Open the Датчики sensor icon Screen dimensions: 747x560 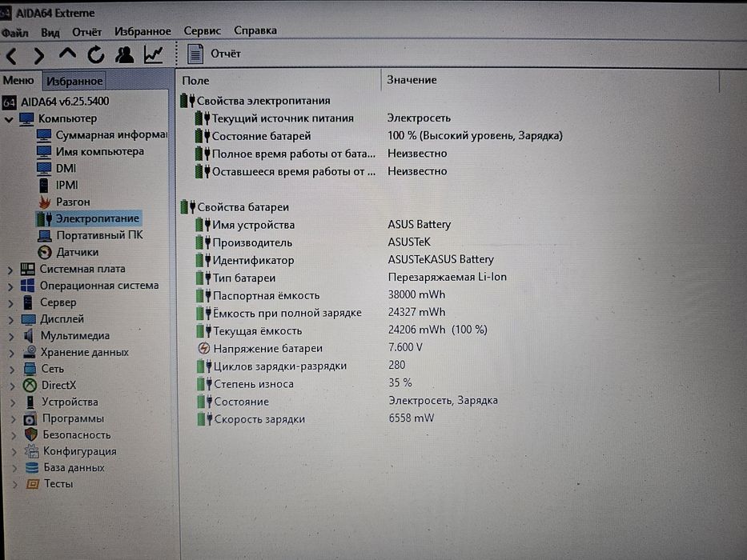tap(45, 252)
